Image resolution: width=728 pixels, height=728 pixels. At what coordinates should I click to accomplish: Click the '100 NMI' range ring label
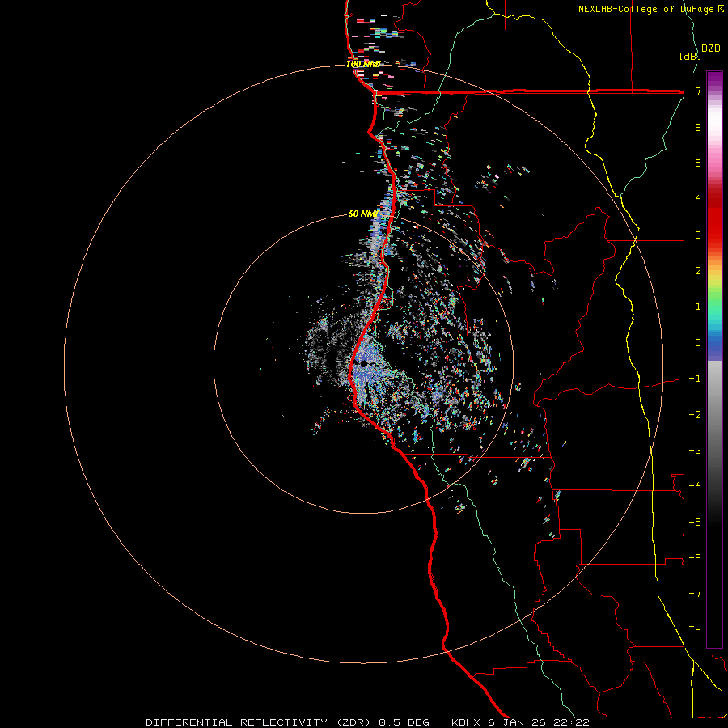coord(363,64)
